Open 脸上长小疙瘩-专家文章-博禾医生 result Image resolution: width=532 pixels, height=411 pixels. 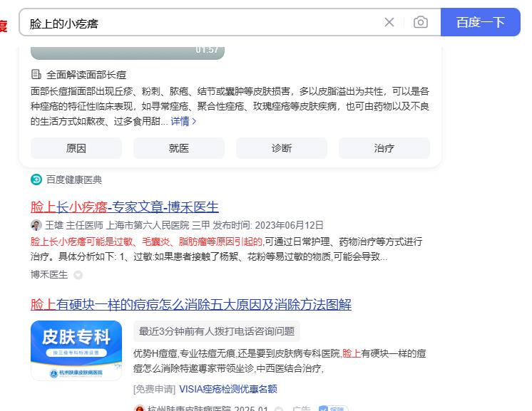coord(125,207)
